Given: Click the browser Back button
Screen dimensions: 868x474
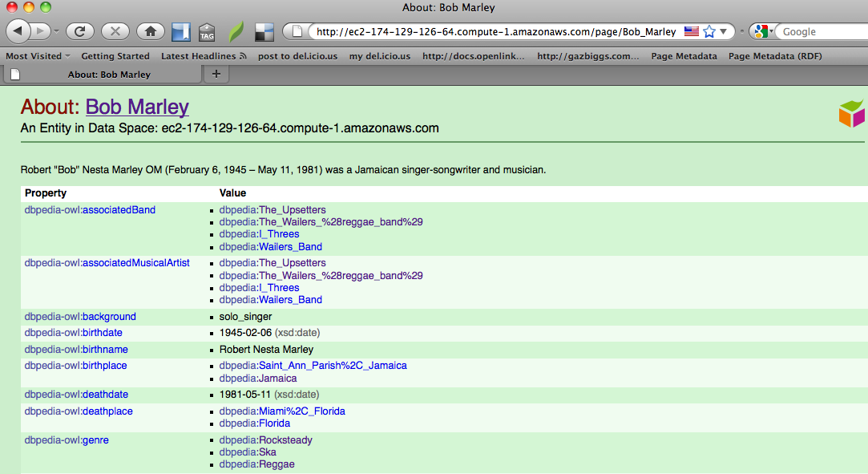Looking at the screenshot, I should [19, 31].
